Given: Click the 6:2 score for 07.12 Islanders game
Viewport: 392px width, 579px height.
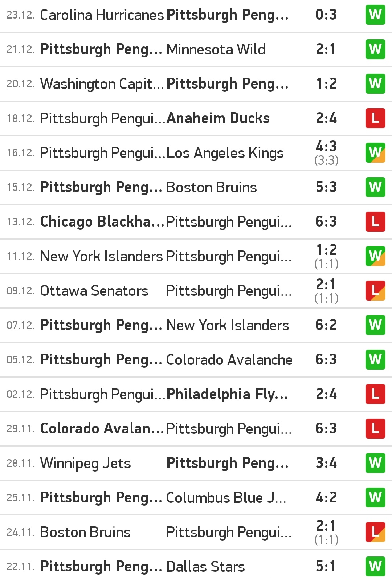Looking at the screenshot, I should coord(326,325).
